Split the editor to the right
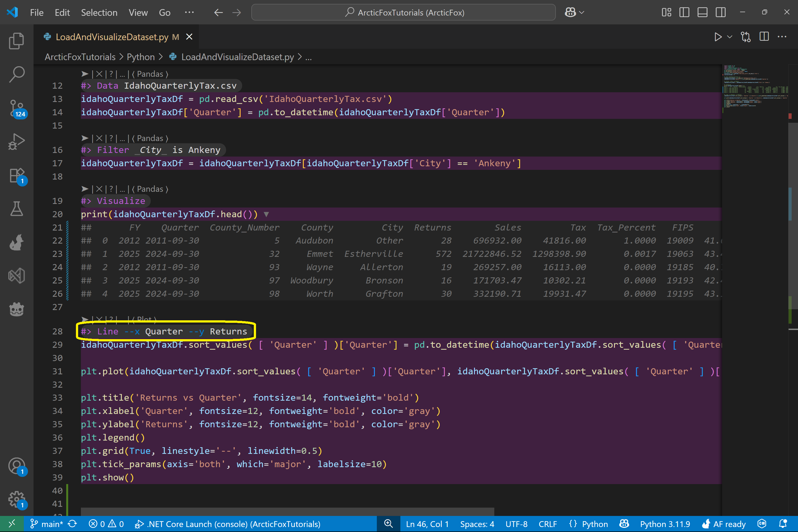 tap(764, 37)
